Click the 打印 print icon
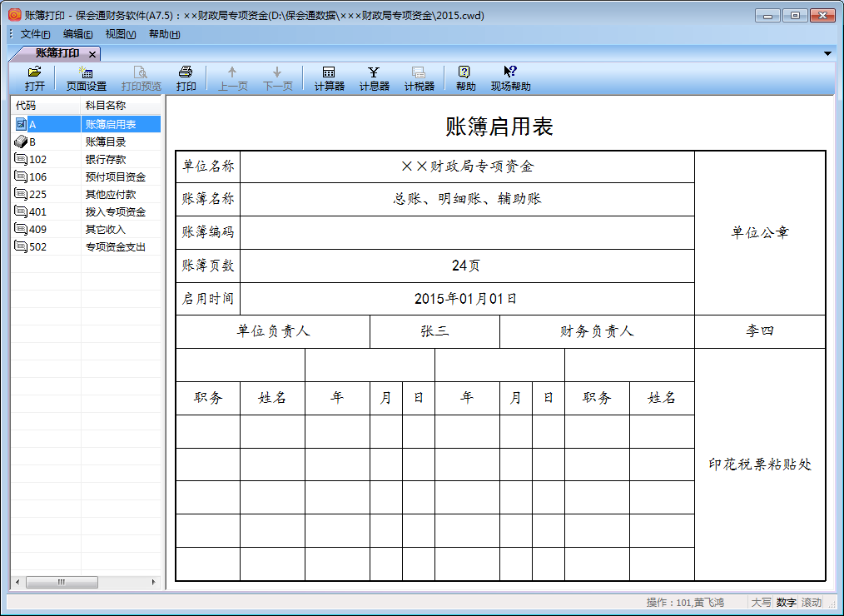Viewport: 844px width, 616px height. (x=185, y=77)
